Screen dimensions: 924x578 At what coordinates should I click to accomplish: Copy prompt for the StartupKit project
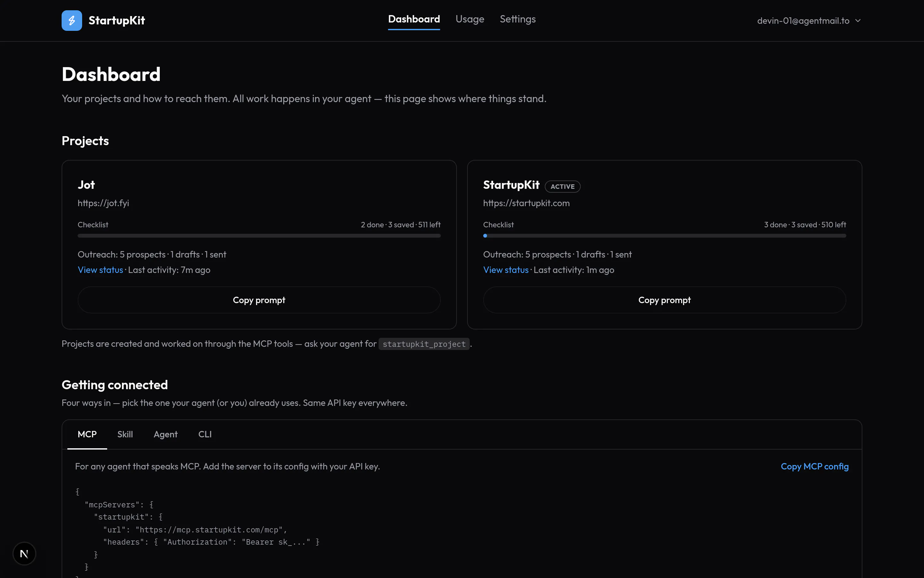tap(664, 300)
